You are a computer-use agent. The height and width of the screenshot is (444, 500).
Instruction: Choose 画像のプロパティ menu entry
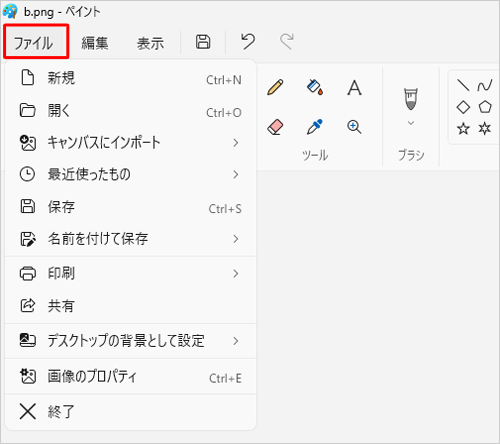point(131,376)
